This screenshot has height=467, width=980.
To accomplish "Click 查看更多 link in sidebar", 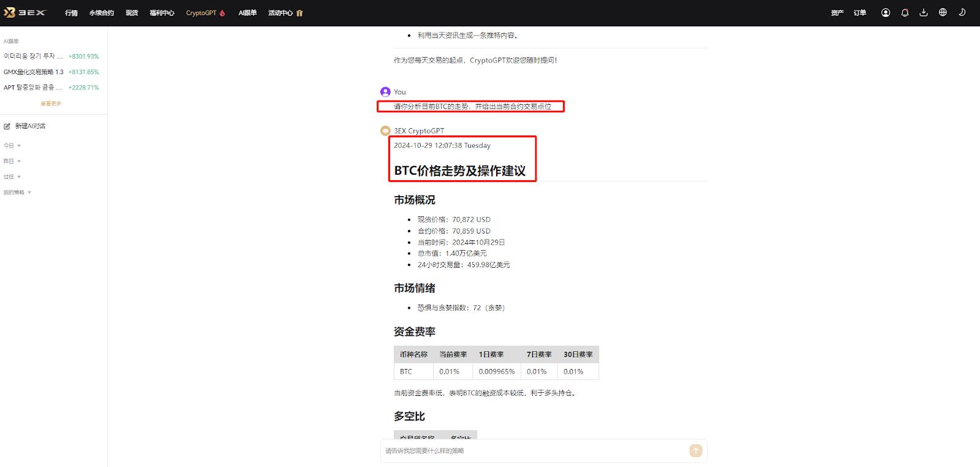I will coord(51,104).
